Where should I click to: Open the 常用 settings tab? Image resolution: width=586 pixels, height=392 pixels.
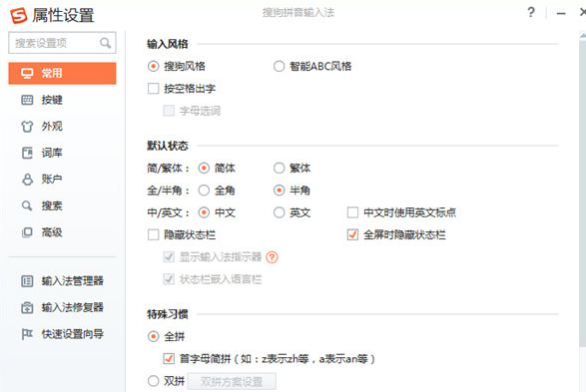click(x=62, y=73)
